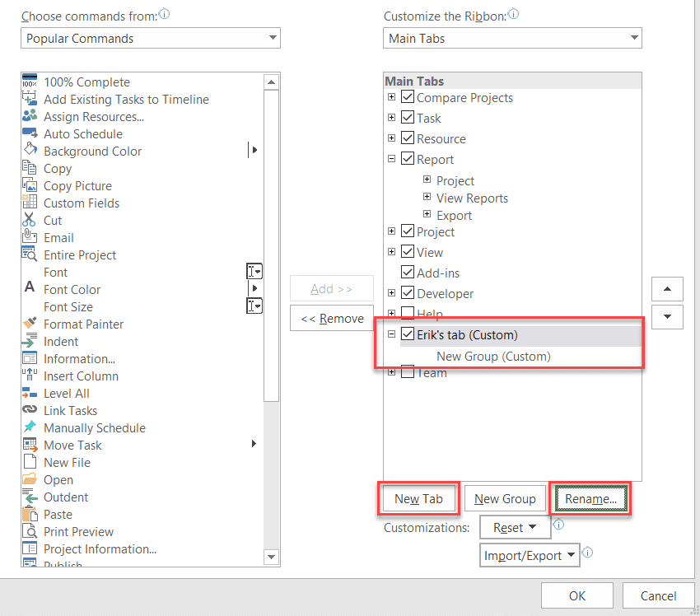The width and height of the screenshot is (700, 616).
Task: Click the Copy Picture icon
Action: [30, 184]
